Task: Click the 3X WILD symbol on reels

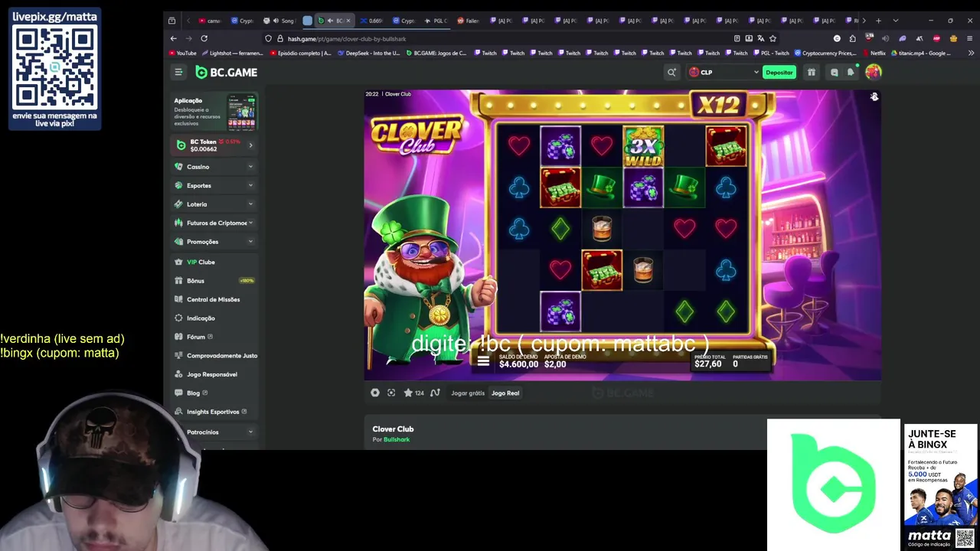Action: (x=643, y=146)
